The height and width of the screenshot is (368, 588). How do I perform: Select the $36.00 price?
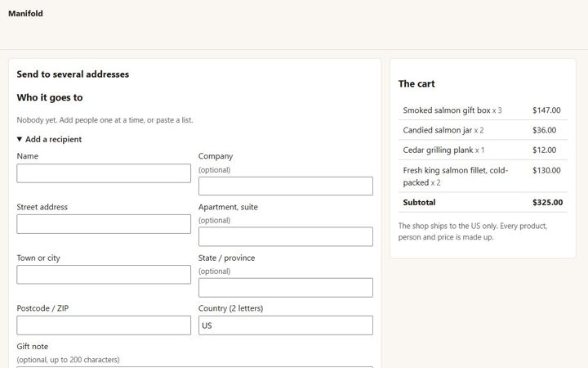pyautogui.click(x=544, y=130)
